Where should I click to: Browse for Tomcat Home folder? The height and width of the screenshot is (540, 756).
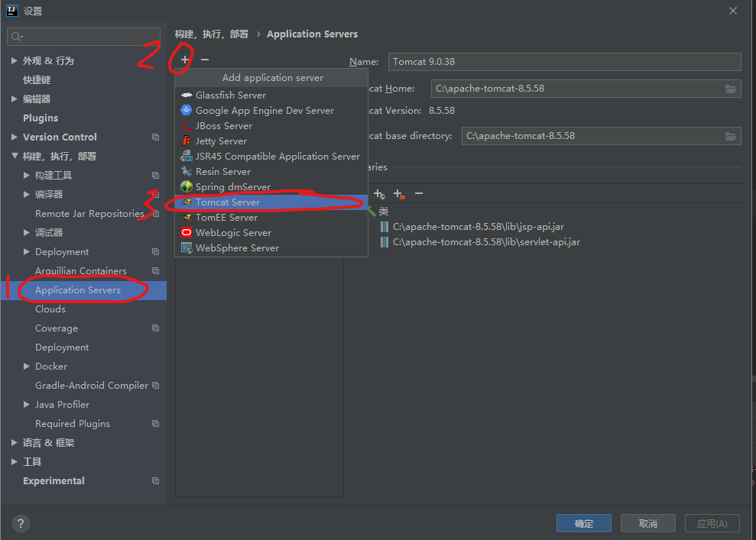731,89
